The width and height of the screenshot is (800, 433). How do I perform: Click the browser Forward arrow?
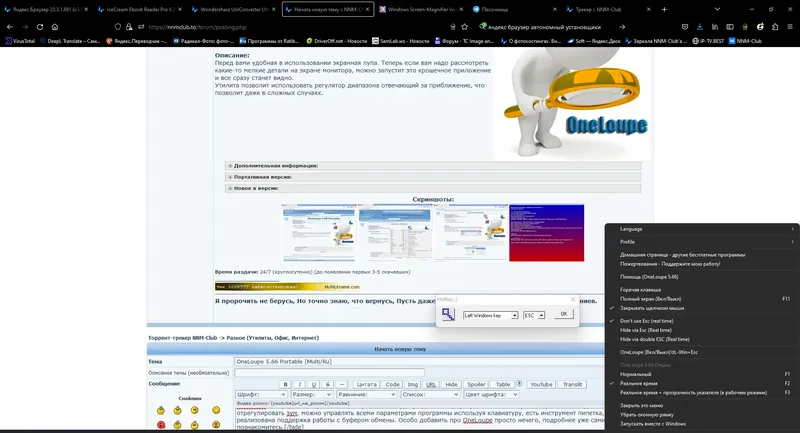pyautogui.click(x=24, y=27)
